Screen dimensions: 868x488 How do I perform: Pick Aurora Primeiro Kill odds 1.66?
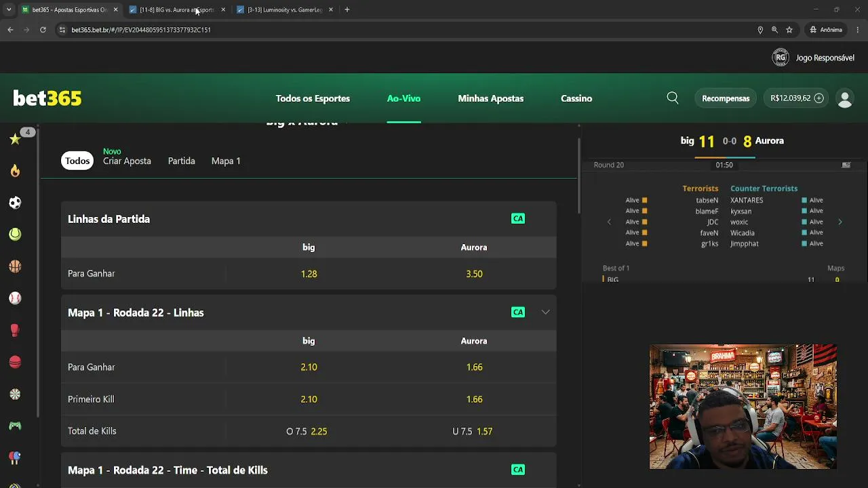pyautogui.click(x=474, y=399)
